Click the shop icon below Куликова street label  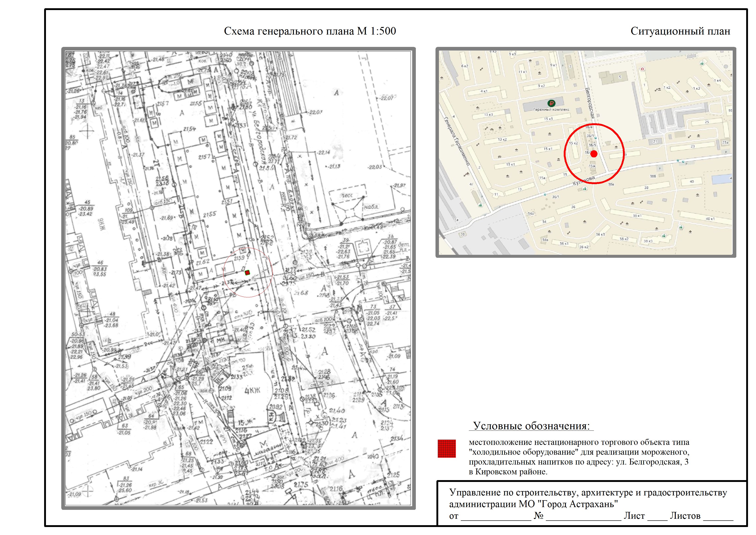(585, 189)
